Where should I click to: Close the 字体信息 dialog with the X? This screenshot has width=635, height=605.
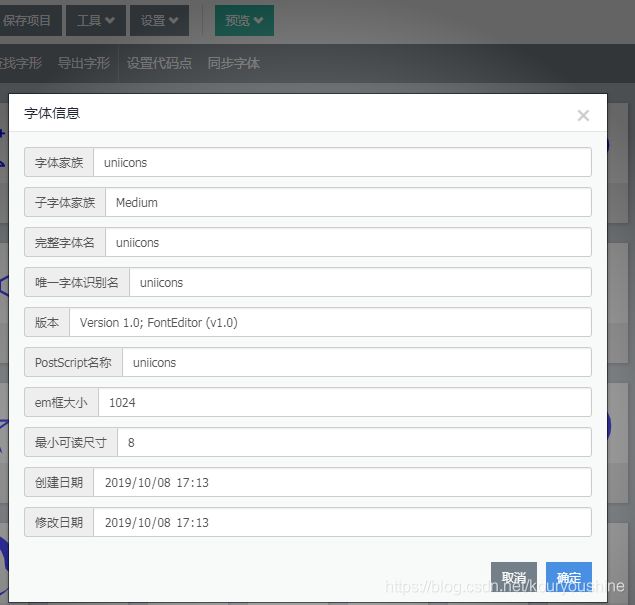coord(583,115)
